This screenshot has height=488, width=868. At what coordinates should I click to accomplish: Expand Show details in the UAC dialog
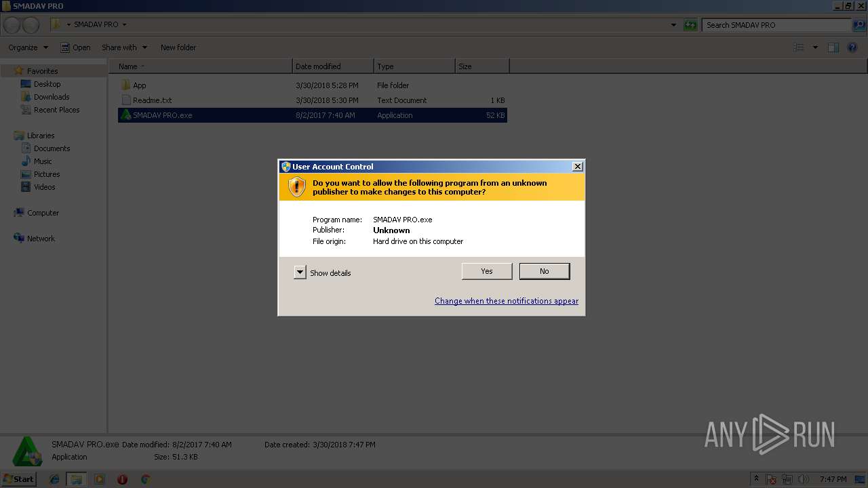point(300,272)
